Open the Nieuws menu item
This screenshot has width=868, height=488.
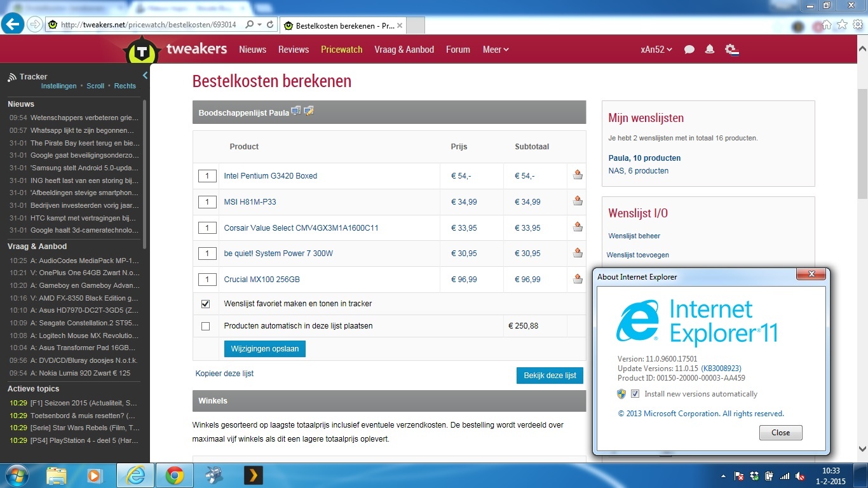[252, 50]
